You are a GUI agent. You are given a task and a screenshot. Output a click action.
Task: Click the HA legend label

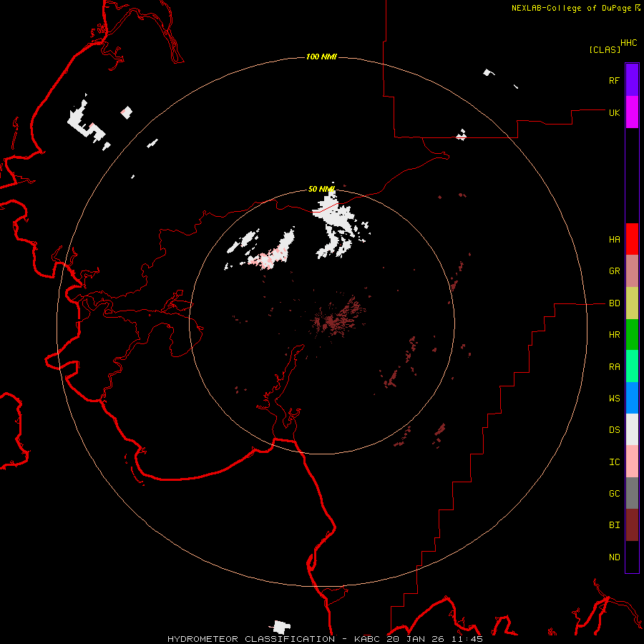[614, 240]
